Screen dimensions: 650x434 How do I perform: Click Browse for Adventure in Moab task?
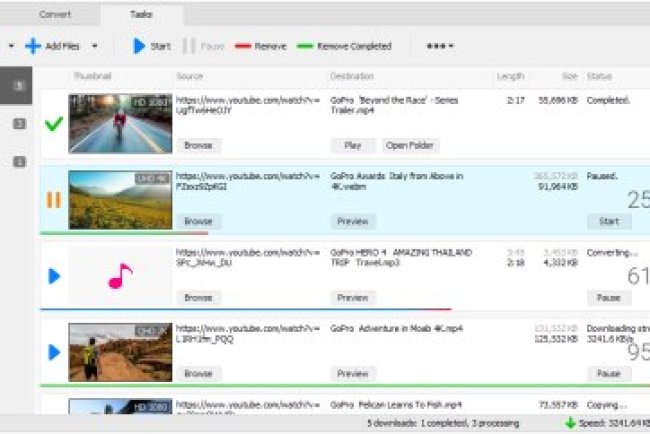click(199, 373)
